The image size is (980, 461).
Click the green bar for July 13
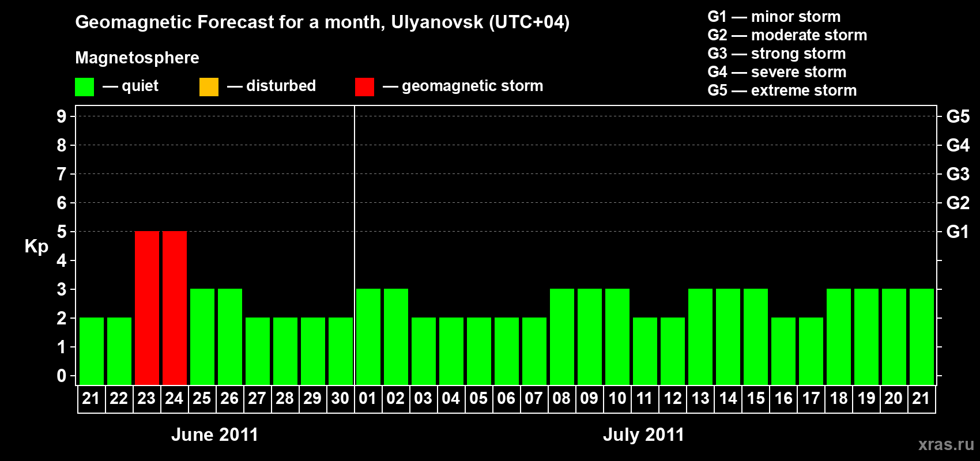(700, 337)
